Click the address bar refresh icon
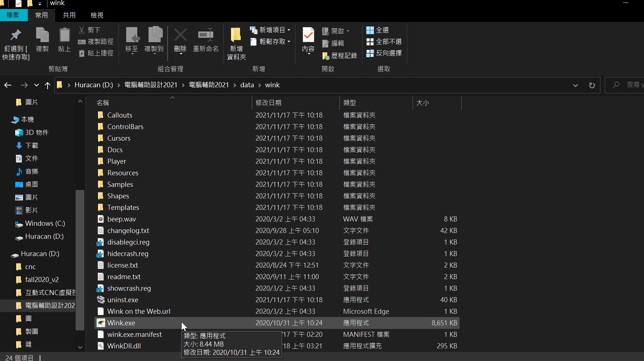 tap(592, 85)
